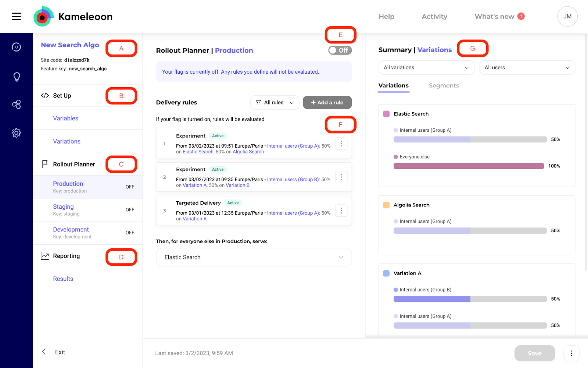588x368 pixels.
Task: Click the What's new notification badge
Action: coord(521,16)
